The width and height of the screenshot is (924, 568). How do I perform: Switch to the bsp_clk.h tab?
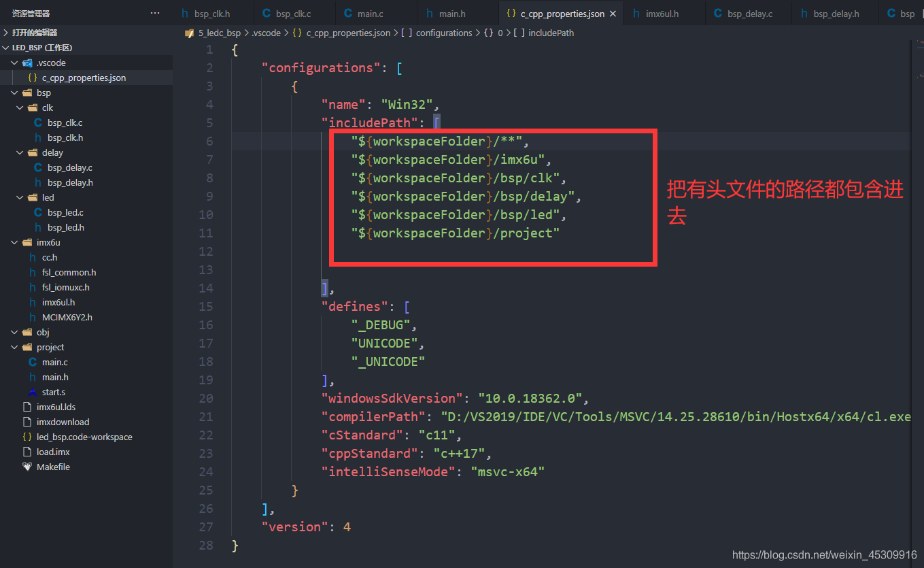pyautogui.click(x=213, y=14)
